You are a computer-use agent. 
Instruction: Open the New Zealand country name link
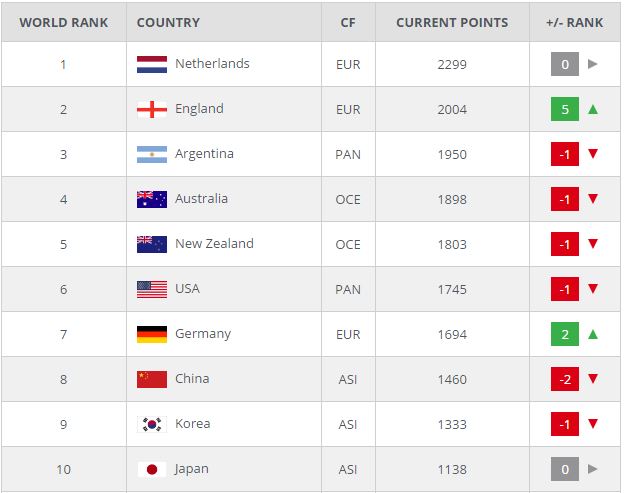tap(214, 244)
